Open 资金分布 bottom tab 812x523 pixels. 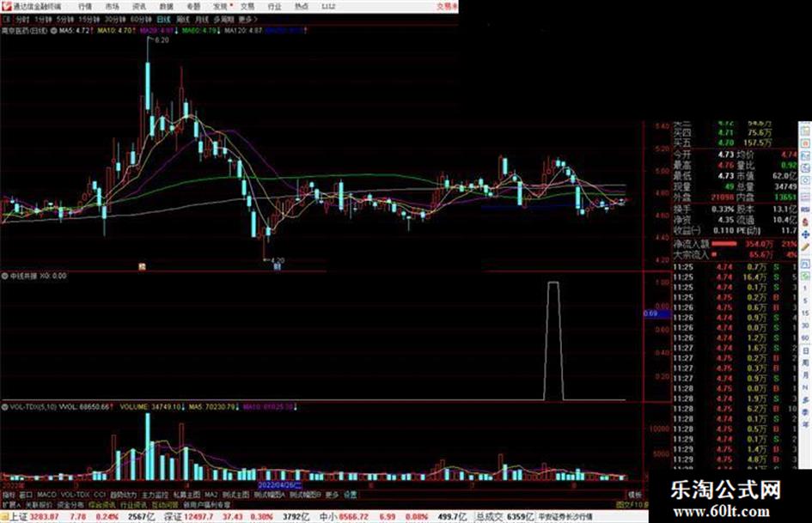[x=70, y=504]
